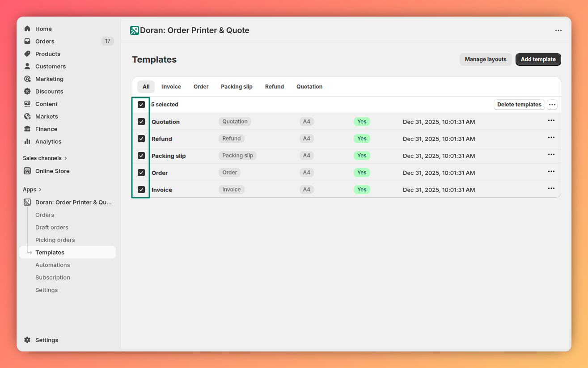588x368 pixels.
Task: Open the actions menu for Refund row
Action: [551, 138]
